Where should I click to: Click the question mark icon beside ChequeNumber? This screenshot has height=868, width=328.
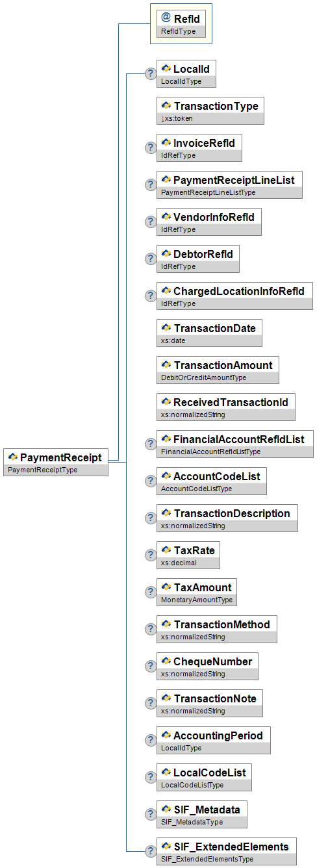(150, 666)
